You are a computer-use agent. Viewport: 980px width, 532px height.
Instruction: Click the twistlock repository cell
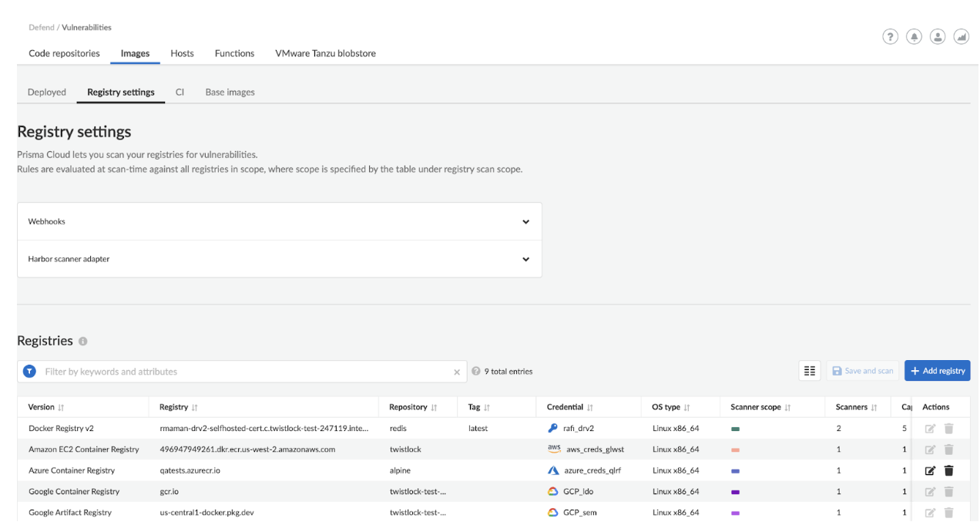pyautogui.click(x=405, y=449)
